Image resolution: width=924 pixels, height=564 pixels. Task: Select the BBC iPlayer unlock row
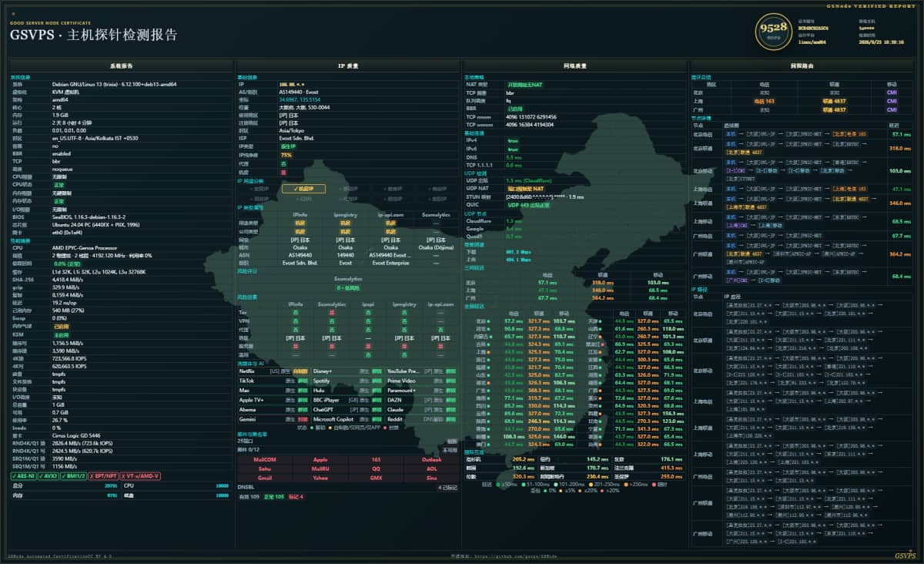[347, 400]
